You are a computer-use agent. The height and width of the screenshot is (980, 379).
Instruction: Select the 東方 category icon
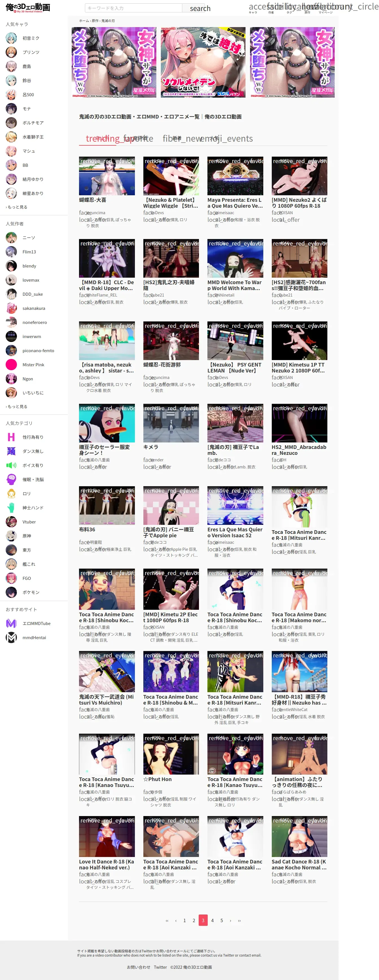[x=11, y=550]
